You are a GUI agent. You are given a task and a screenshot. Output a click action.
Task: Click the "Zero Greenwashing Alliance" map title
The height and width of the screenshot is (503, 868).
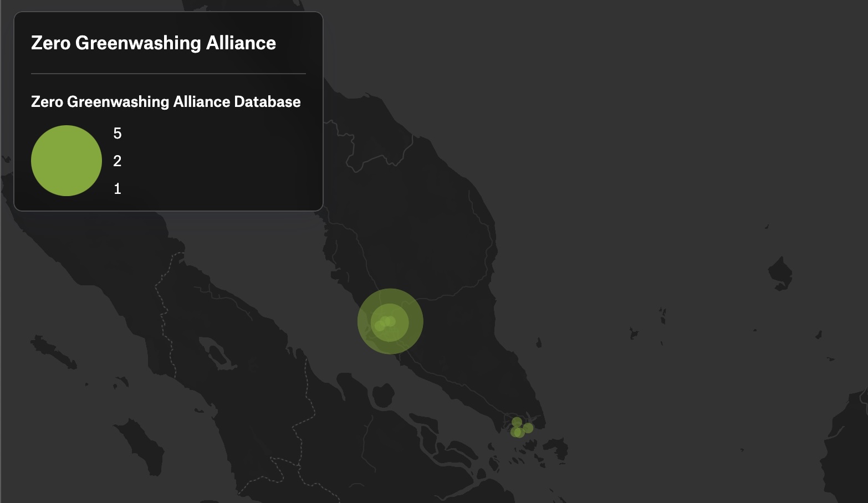click(x=154, y=43)
